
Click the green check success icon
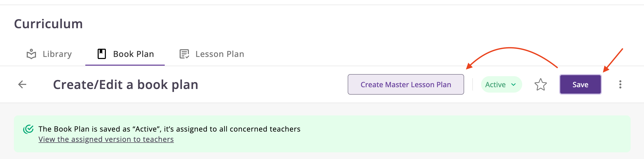click(29, 129)
